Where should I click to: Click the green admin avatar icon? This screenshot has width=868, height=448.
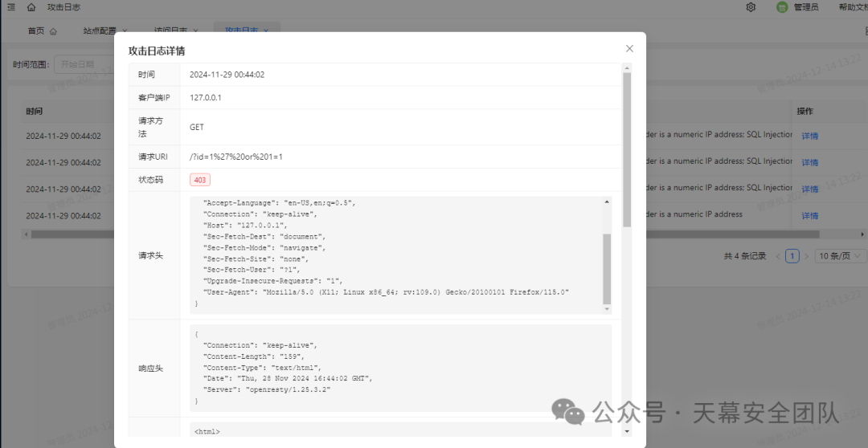coord(782,7)
